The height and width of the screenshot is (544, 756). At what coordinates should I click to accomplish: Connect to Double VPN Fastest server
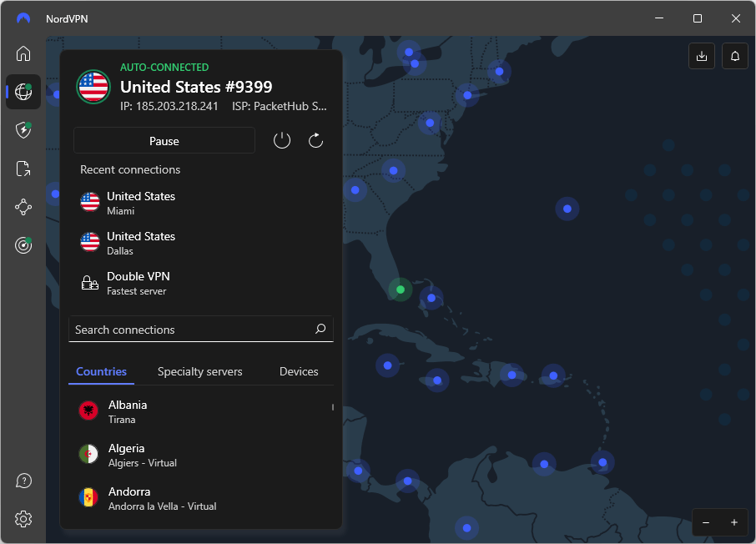[x=201, y=283]
